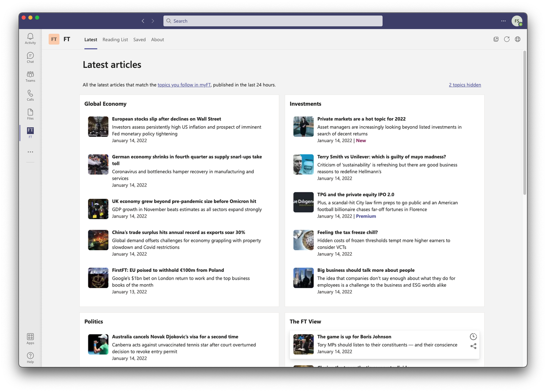The image size is (546, 392).
Task: Click the pop-out app icon
Action: (x=496, y=39)
